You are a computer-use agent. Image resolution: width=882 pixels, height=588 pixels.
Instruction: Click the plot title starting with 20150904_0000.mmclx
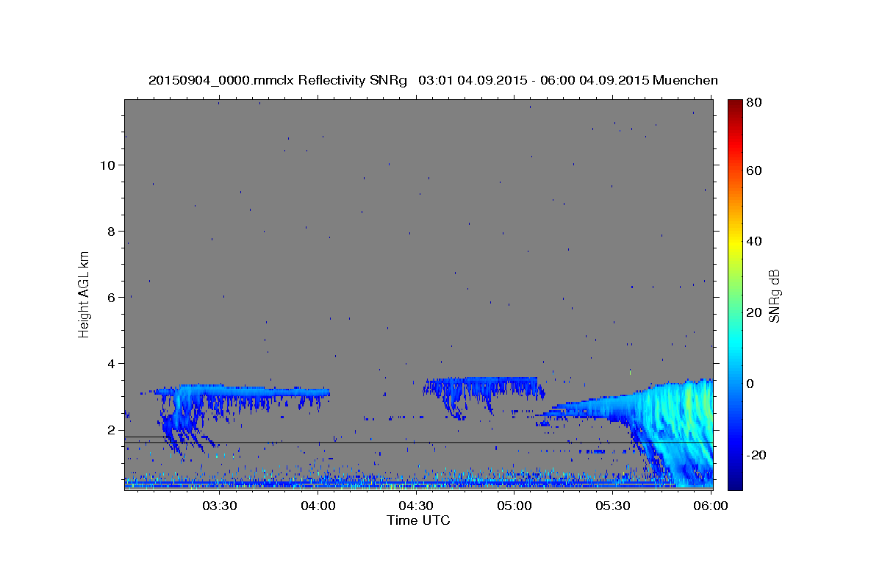[433, 80]
